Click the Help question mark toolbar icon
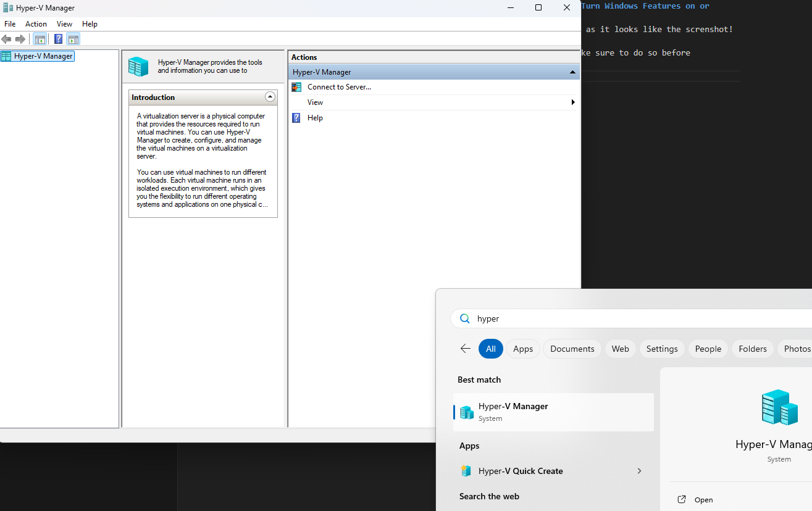The image size is (812, 511). click(57, 39)
